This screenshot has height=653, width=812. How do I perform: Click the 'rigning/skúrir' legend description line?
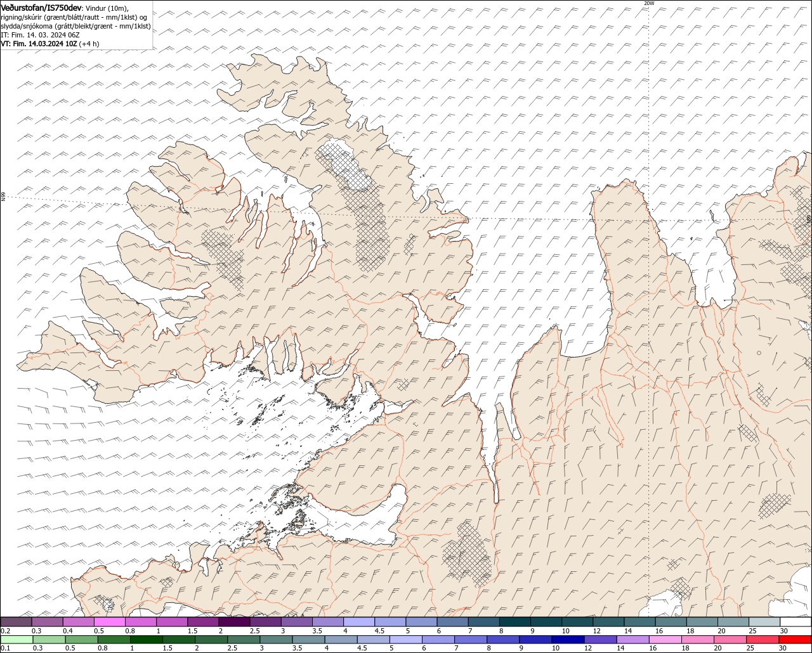click(x=74, y=17)
